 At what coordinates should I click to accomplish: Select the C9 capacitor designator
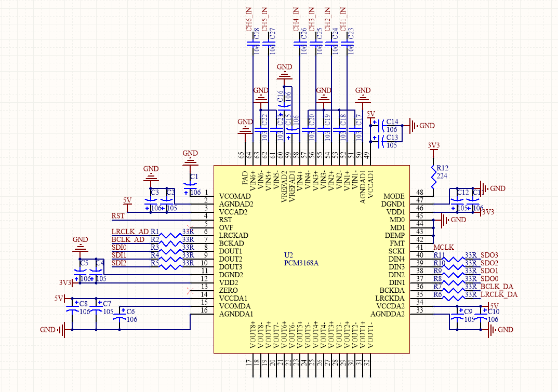click(x=468, y=312)
